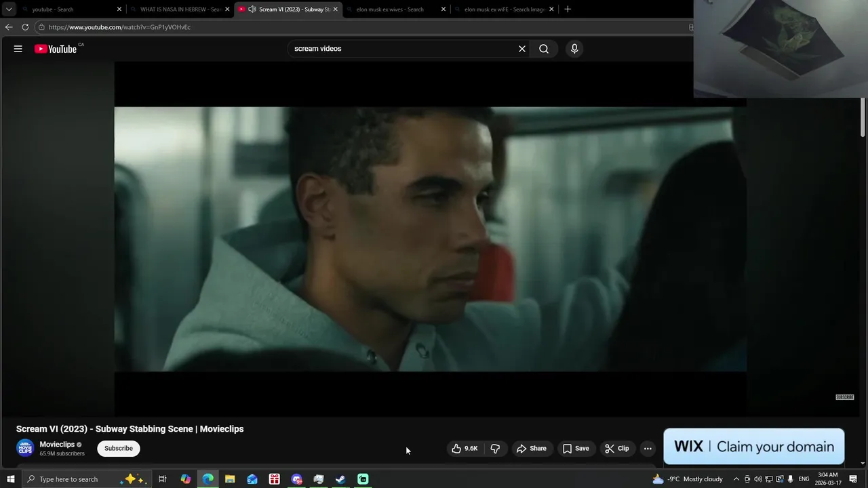Show hidden system tray icons
This screenshot has width=868, height=488.
[736, 479]
